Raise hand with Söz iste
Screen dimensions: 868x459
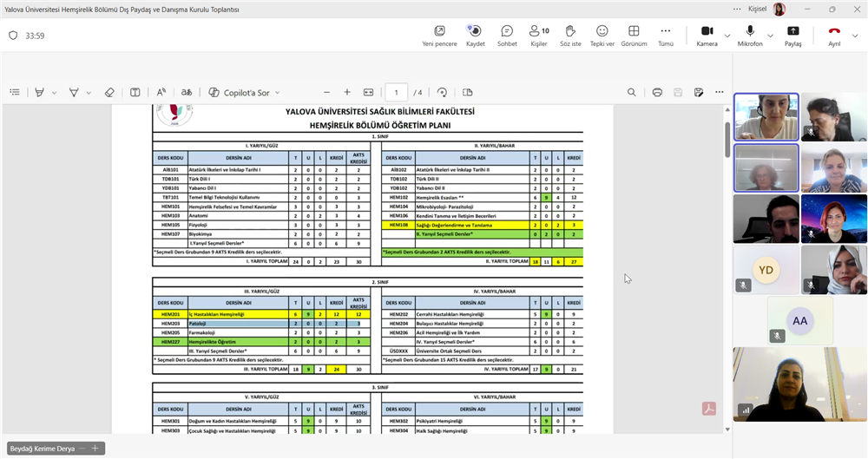(x=570, y=36)
